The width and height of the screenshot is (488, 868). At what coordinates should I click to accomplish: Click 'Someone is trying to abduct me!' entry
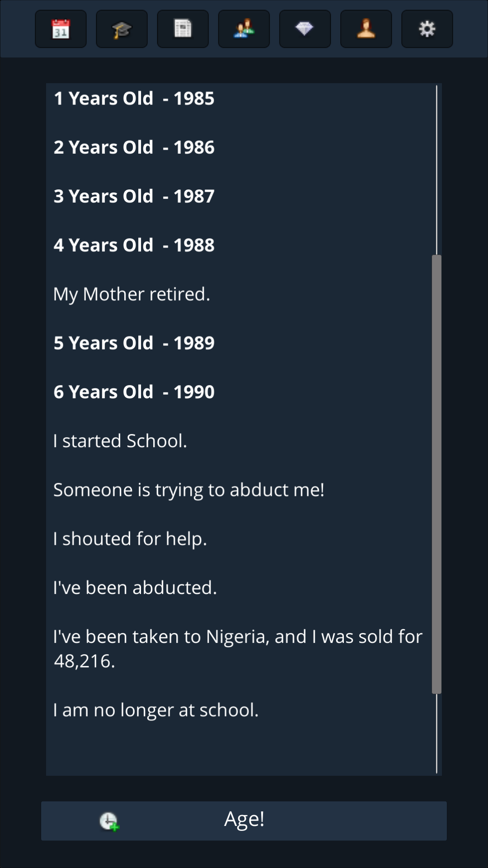[x=188, y=490]
